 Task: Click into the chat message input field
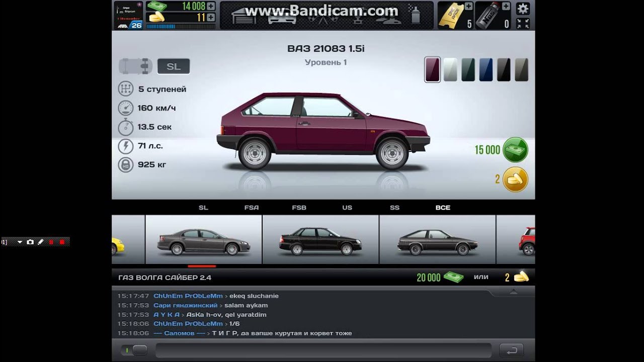coord(324,350)
